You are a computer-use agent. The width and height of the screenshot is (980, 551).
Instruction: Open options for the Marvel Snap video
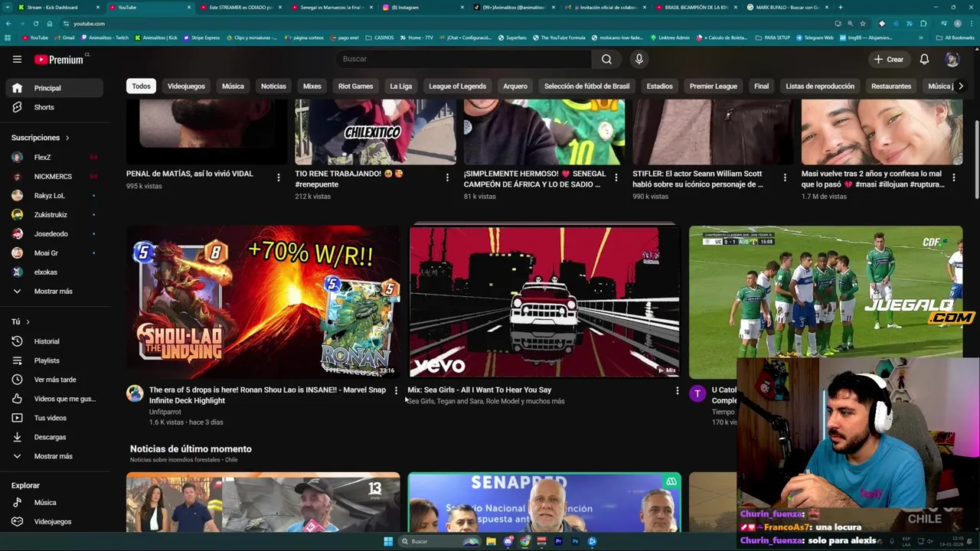(396, 391)
